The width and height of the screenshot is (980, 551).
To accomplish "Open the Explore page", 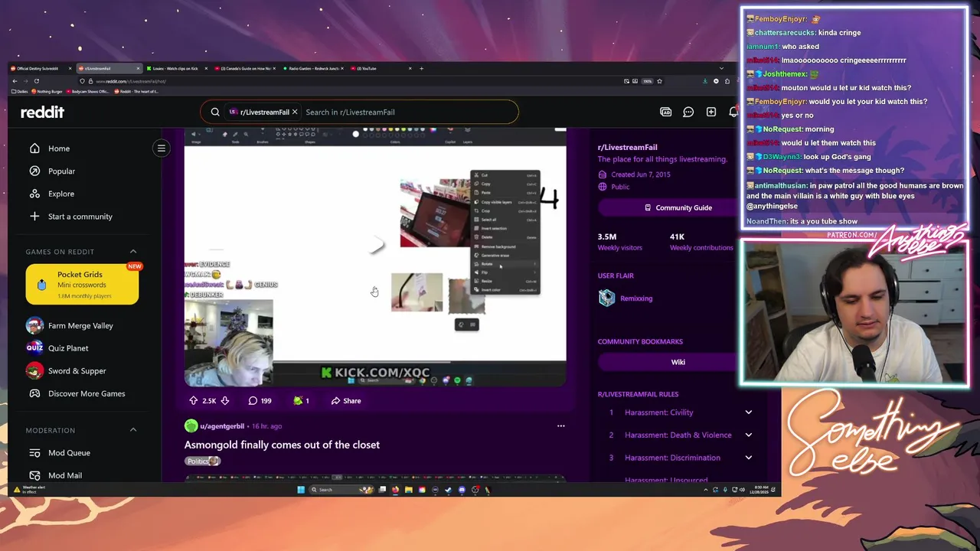I will pyautogui.click(x=61, y=194).
